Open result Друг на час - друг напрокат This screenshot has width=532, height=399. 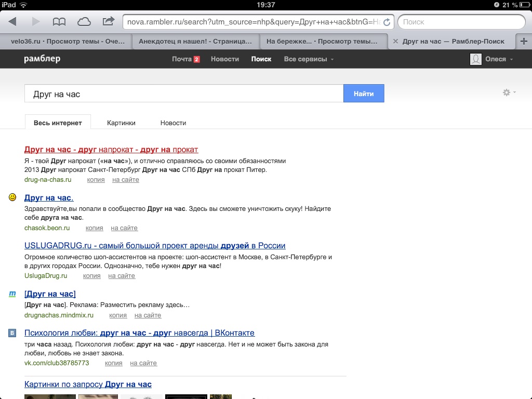111,150
